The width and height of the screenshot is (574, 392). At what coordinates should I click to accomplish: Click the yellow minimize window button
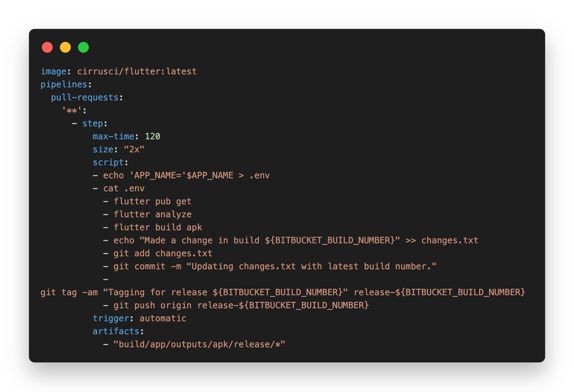click(66, 48)
